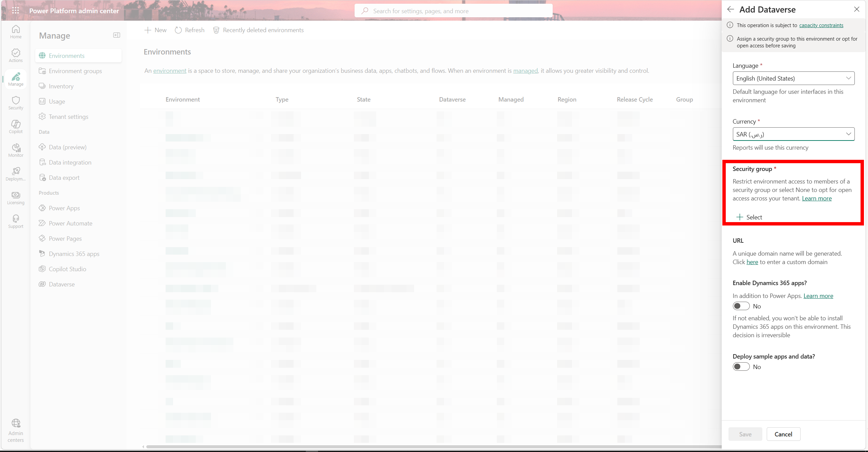
Task: Select Manage in the left rail
Action: (16, 79)
